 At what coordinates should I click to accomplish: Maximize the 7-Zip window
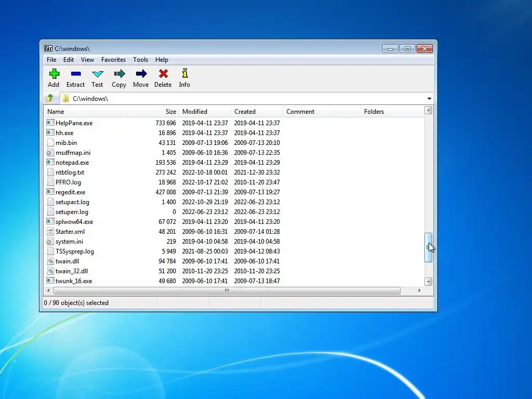pyautogui.click(x=407, y=49)
